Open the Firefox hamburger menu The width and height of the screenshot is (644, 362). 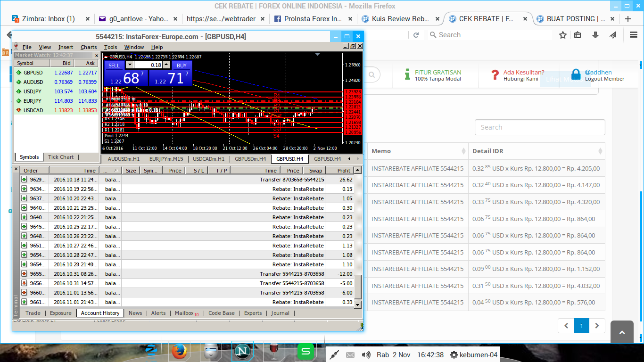(634, 35)
